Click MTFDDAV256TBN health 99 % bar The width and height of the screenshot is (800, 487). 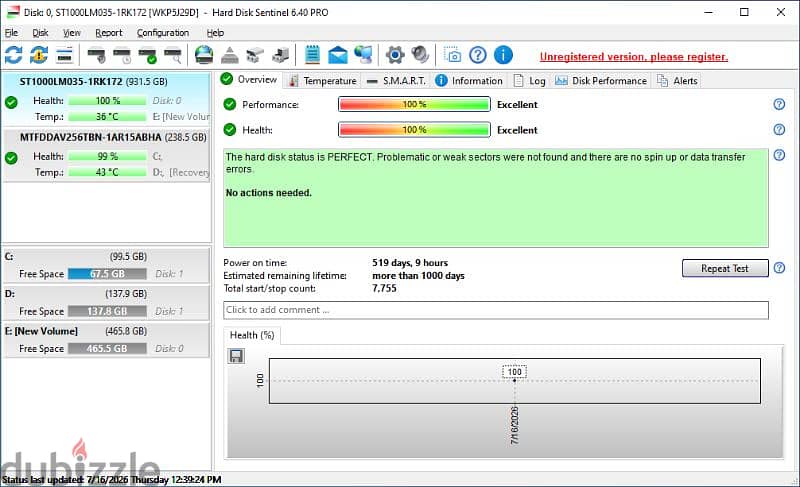click(x=107, y=156)
